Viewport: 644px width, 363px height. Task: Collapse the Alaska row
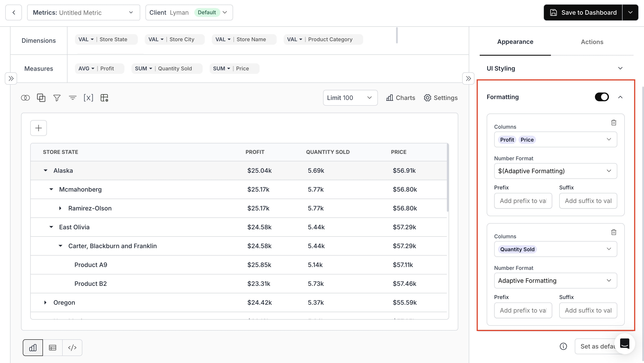pyautogui.click(x=46, y=171)
